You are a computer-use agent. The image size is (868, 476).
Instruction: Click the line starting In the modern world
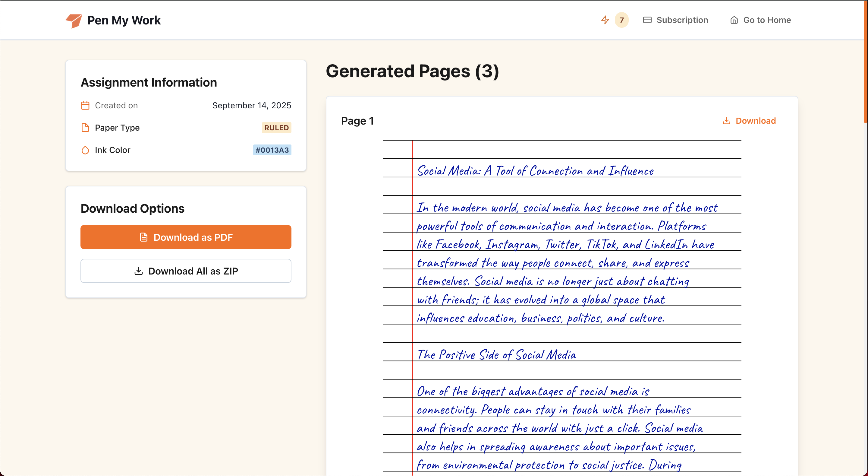[567, 208]
